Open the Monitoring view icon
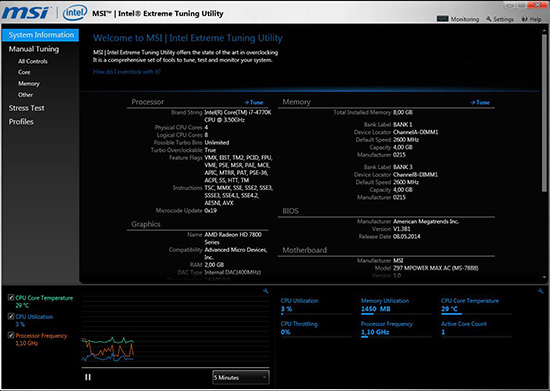Image resolution: width=550 pixels, height=391 pixels. coord(442,19)
